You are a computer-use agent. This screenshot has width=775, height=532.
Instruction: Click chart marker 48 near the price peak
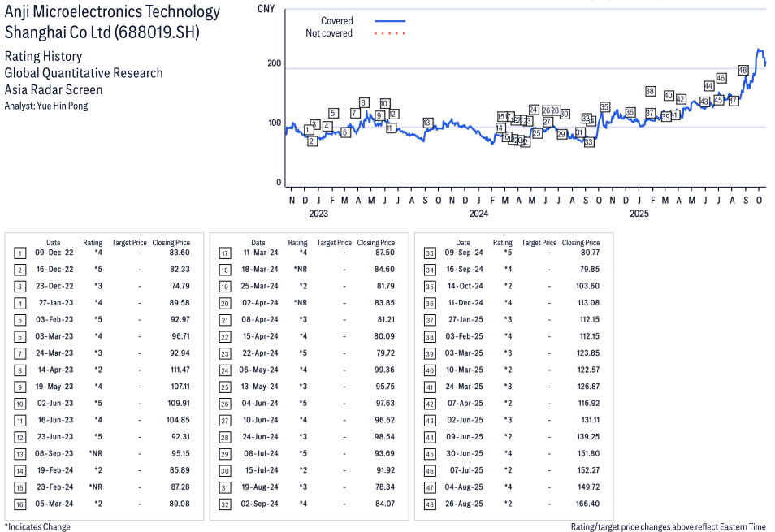(743, 71)
